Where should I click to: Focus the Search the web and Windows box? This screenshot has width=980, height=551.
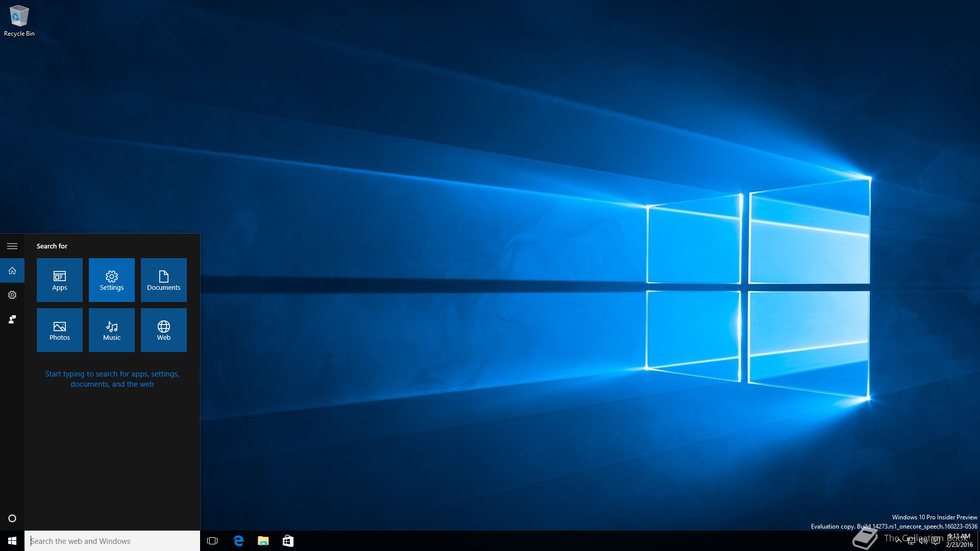click(x=112, y=541)
